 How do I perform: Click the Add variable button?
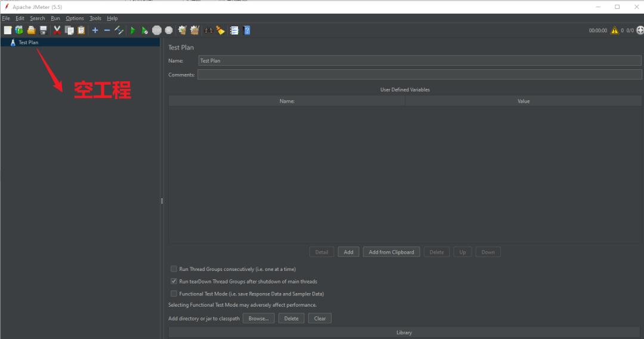348,252
